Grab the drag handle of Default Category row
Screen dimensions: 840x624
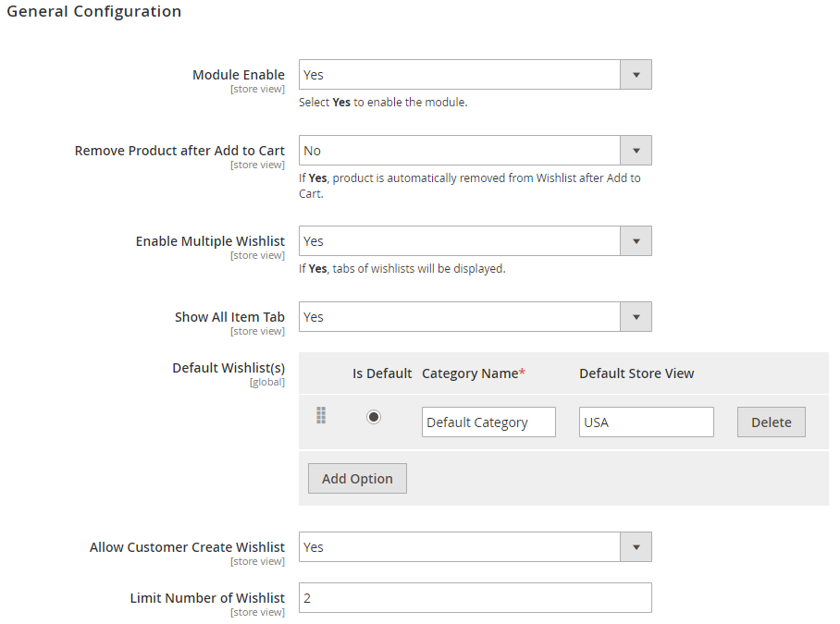pyautogui.click(x=321, y=416)
